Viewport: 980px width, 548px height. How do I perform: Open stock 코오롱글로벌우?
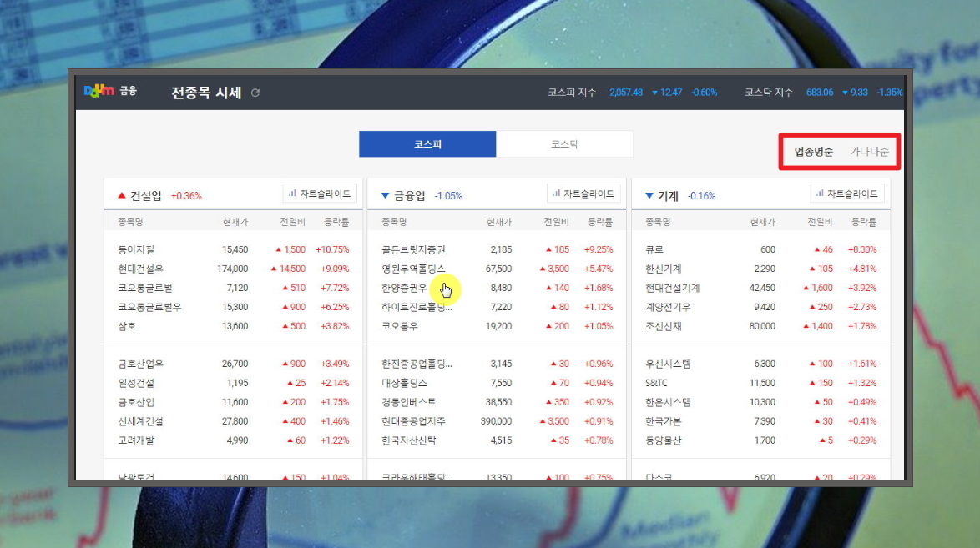pos(149,307)
